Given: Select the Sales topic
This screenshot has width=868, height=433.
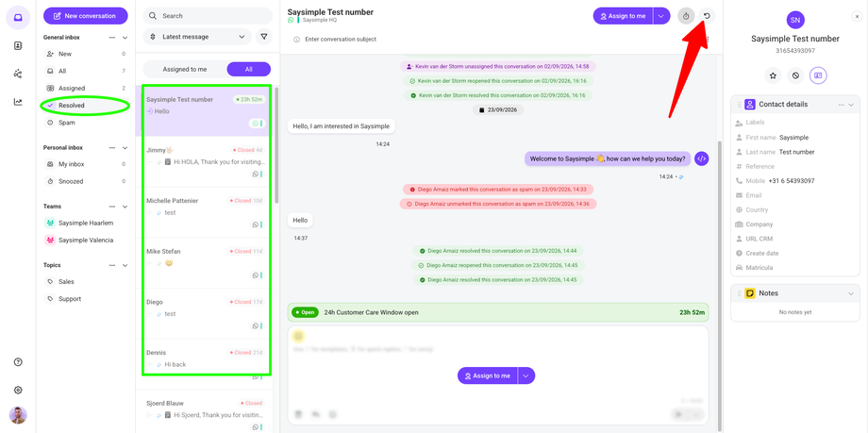Looking at the screenshot, I should 86,282.
